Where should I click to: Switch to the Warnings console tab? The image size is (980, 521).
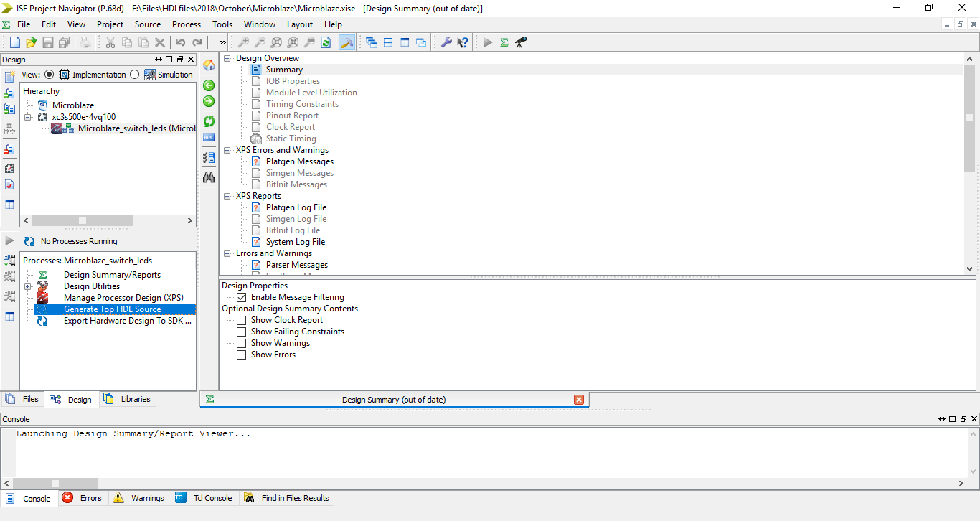click(138, 498)
